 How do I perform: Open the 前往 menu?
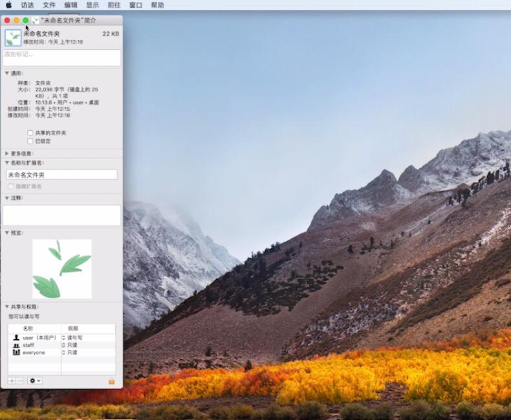coord(114,5)
